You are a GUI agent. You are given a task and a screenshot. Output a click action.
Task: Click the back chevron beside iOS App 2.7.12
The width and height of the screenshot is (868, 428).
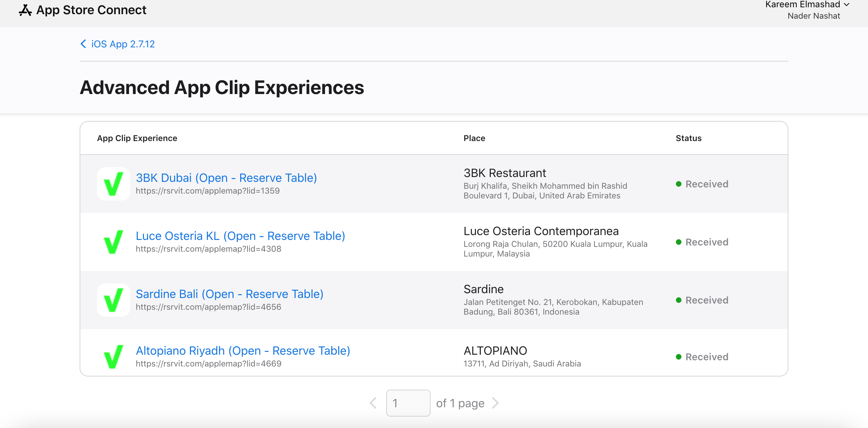83,44
